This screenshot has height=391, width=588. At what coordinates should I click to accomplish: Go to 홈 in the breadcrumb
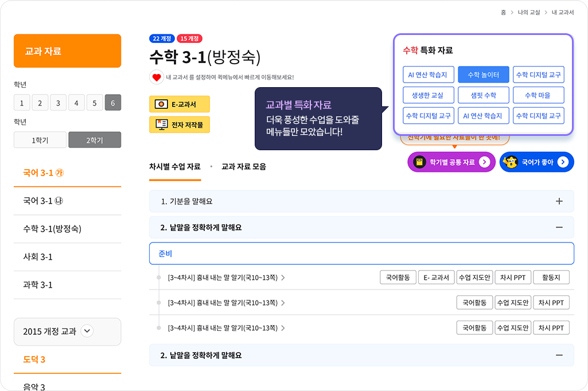tap(503, 13)
